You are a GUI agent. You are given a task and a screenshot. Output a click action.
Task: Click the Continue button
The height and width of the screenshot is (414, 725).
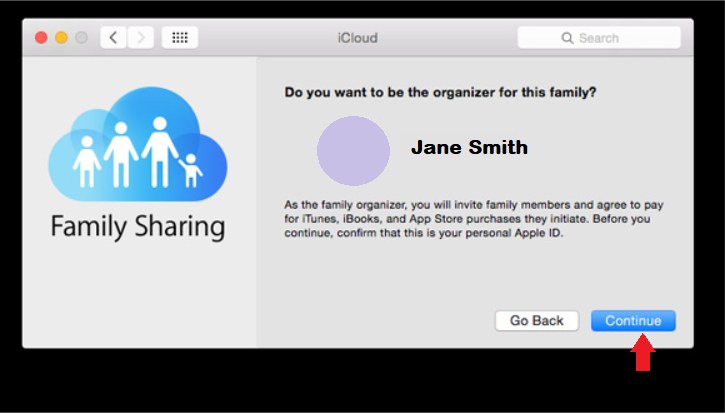pos(633,321)
